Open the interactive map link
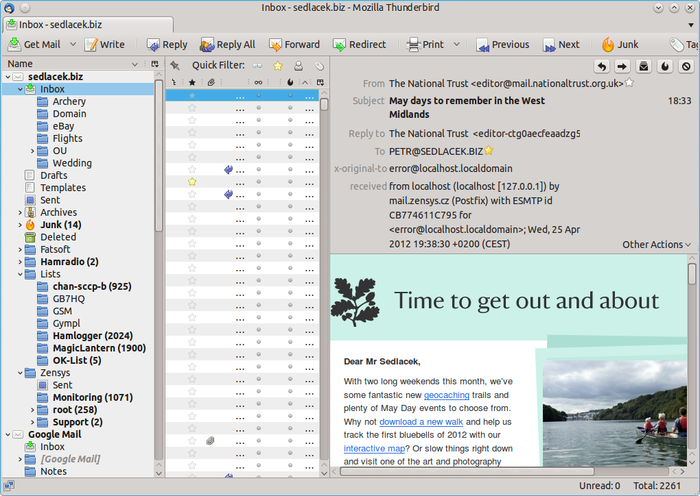700x496 pixels. 374,448
